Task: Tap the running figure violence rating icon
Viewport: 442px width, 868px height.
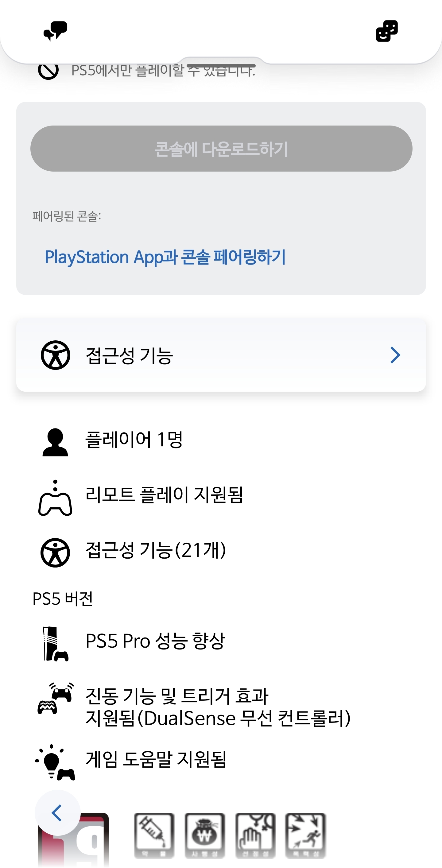Action: click(305, 835)
